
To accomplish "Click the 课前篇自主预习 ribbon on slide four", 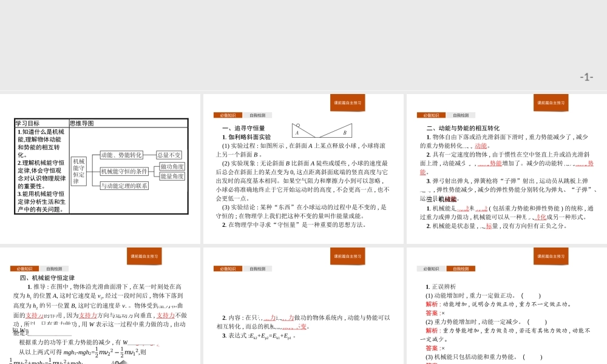I will [x=144, y=256].
